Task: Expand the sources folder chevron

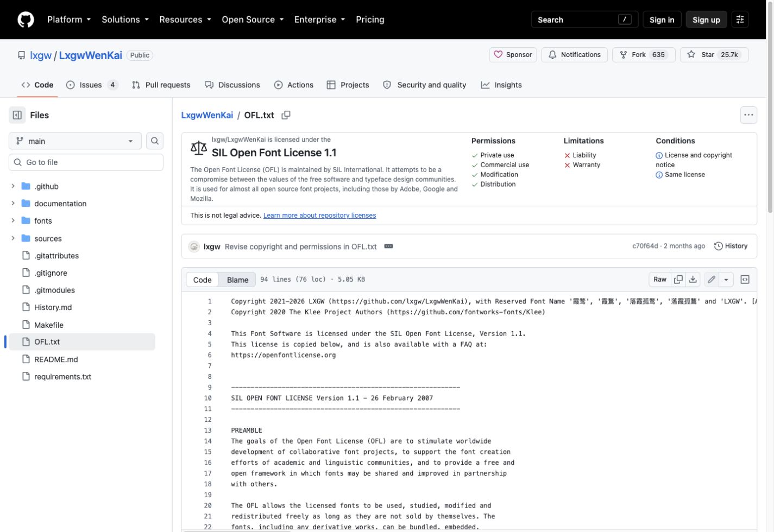Action: point(13,238)
